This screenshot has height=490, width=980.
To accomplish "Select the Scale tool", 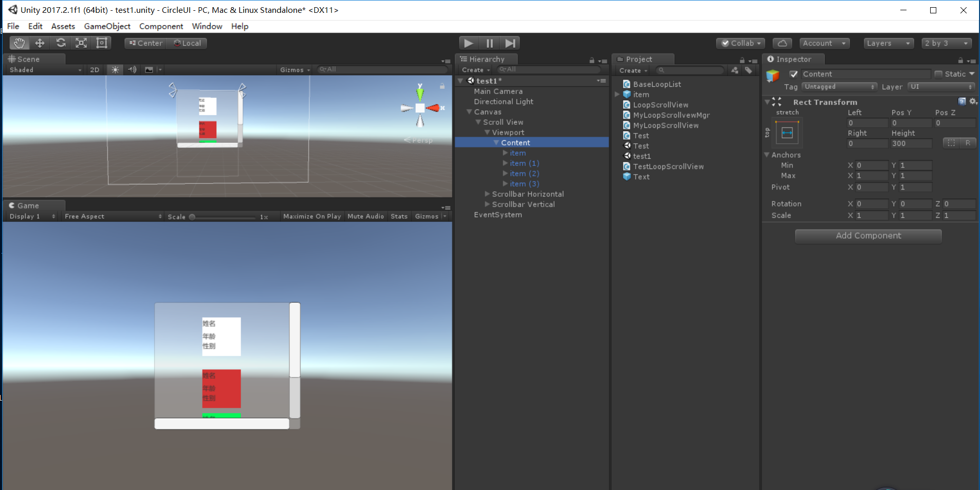I will 81,43.
